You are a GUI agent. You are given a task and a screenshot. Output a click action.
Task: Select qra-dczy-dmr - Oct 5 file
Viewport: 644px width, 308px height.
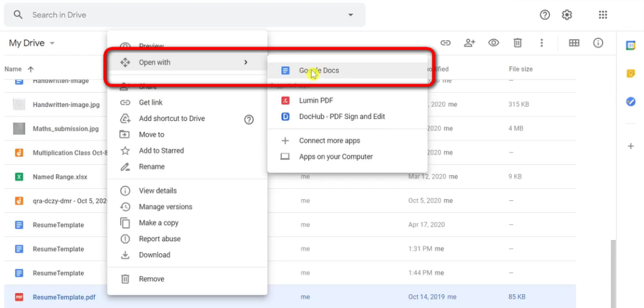70,201
